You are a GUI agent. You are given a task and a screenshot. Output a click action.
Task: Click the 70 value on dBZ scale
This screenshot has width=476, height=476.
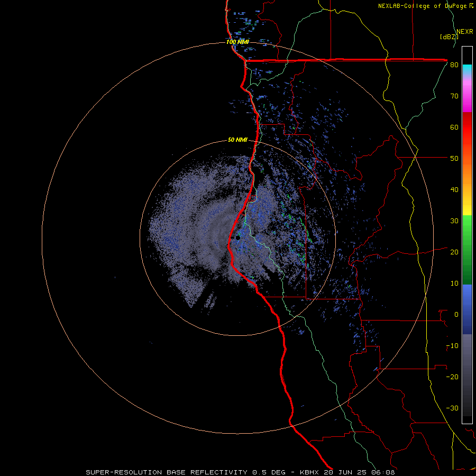(454, 96)
